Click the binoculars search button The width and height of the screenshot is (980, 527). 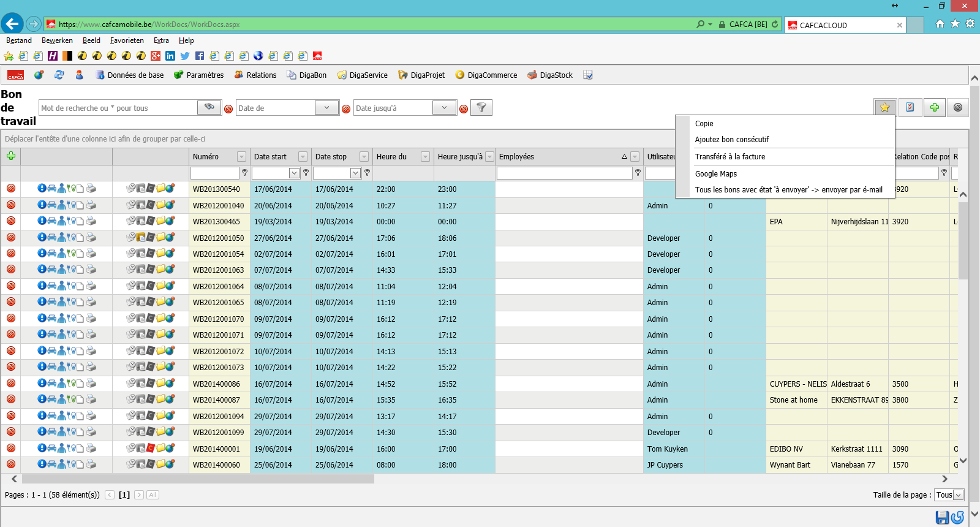(x=209, y=107)
